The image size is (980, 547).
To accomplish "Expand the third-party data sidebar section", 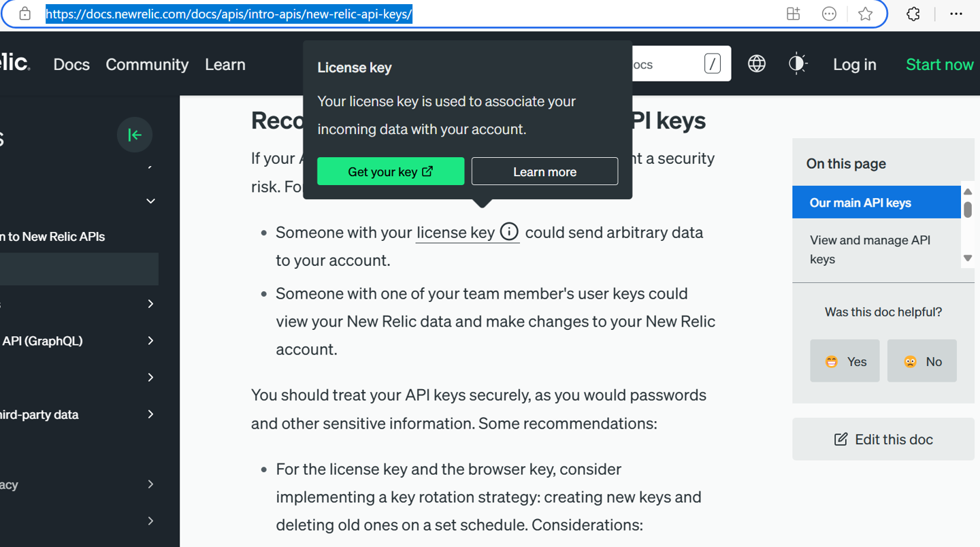I will coord(150,414).
